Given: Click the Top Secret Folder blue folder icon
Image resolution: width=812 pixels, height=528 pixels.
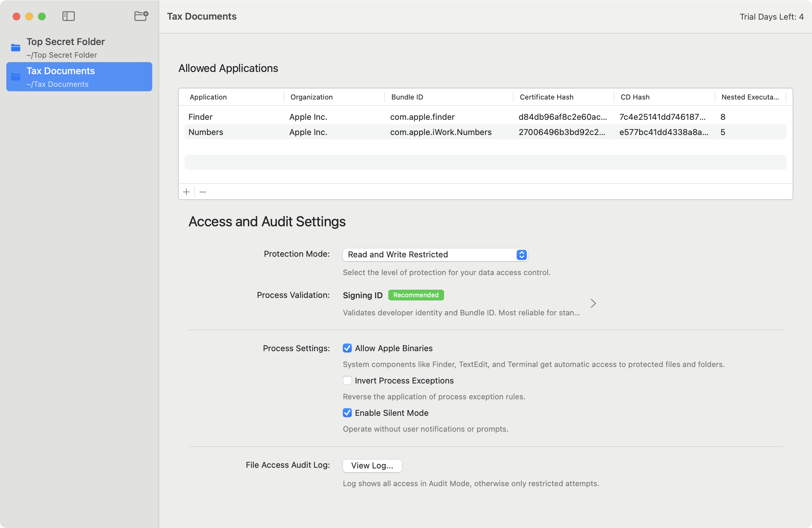Looking at the screenshot, I should click(x=16, y=47).
